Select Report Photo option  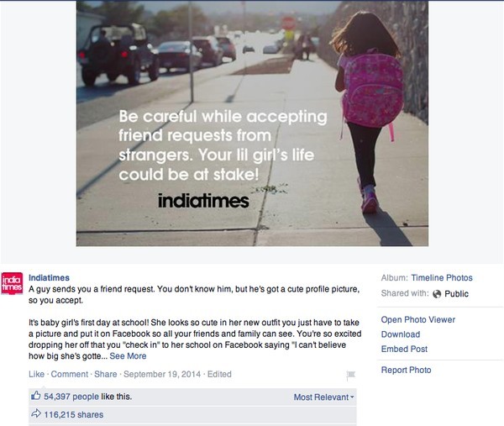tap(406, 370)
